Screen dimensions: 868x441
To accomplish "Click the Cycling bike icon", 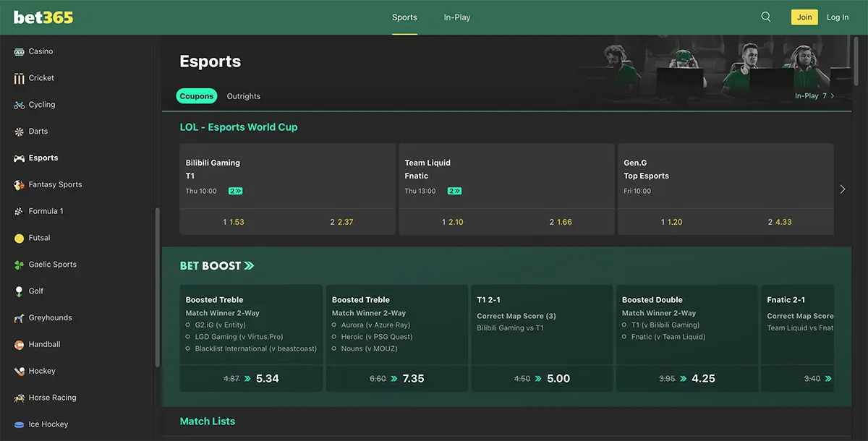I will [x=20, y=105].
